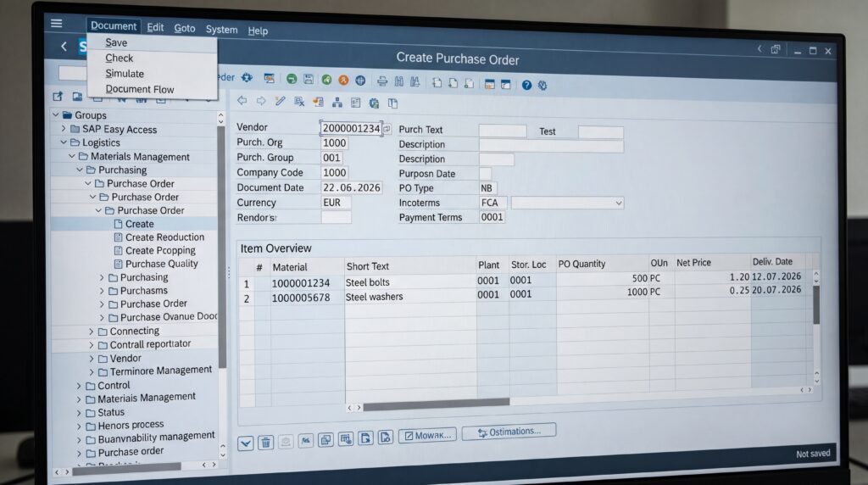This screenshot has width=868, height=485.
Task: Click the copy item icon below the table
Action: [325, 440]
